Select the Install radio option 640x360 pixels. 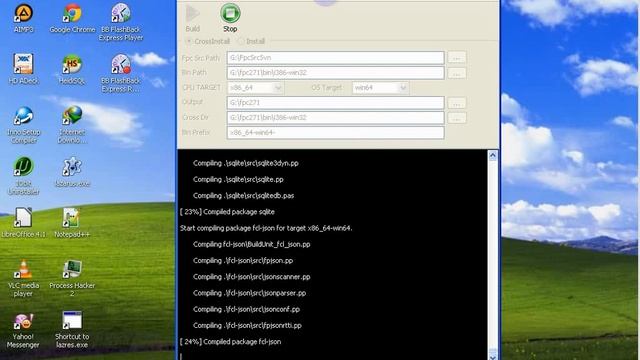(241, 41)
